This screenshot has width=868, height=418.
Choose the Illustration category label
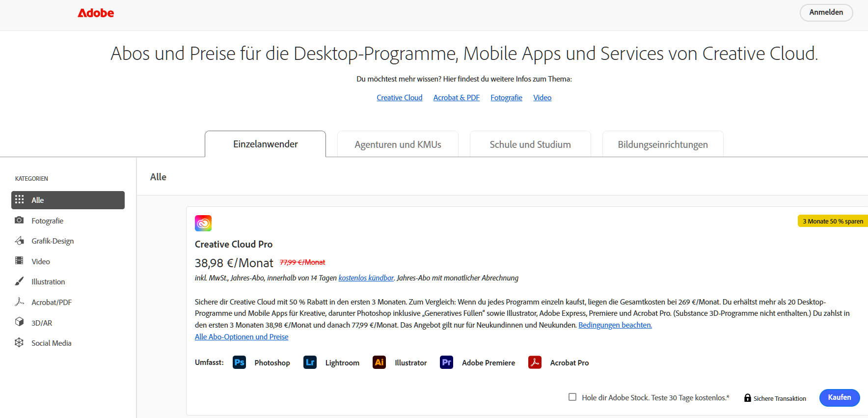pyautogui.click(x=48, y=282)
